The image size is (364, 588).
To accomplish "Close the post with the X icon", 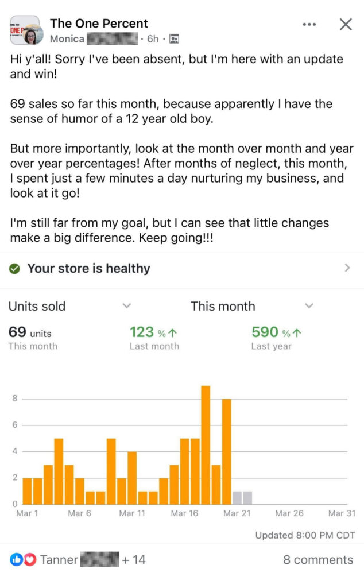I will pyautogui.click(x=345, y=24).
